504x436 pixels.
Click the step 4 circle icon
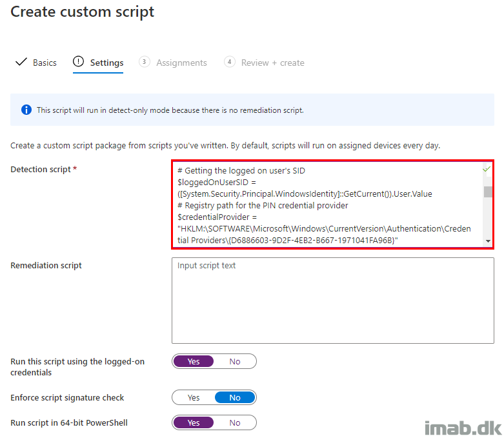tap(229, 62)
